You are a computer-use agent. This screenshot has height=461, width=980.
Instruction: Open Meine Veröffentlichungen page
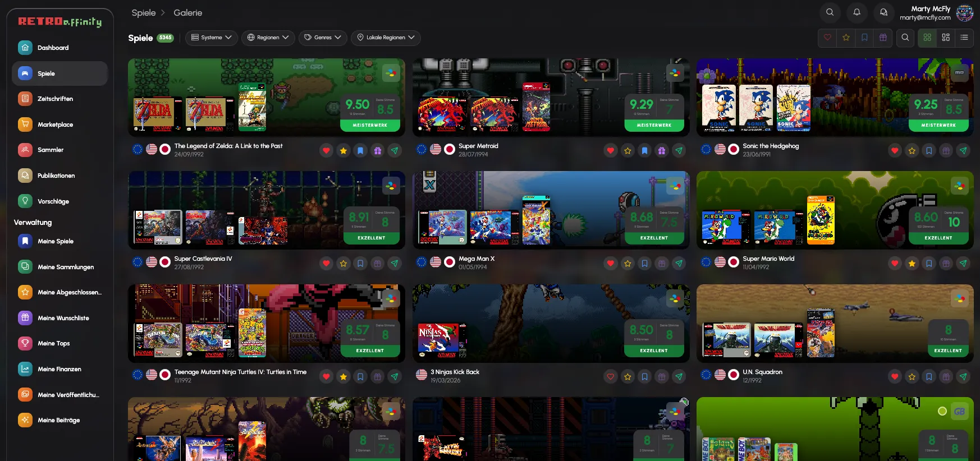coord(59,395)
